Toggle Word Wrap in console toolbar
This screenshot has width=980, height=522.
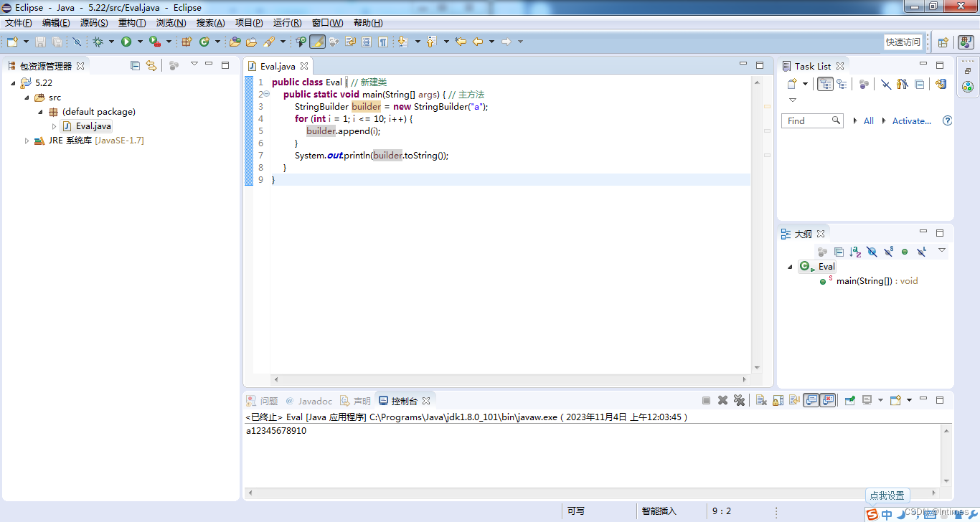[x=794, y=401]
